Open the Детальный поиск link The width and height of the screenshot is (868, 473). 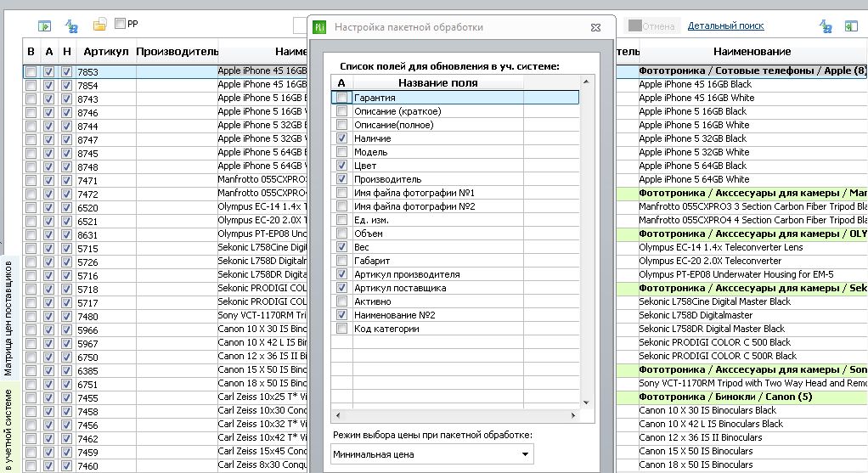[x=725, y=25]
